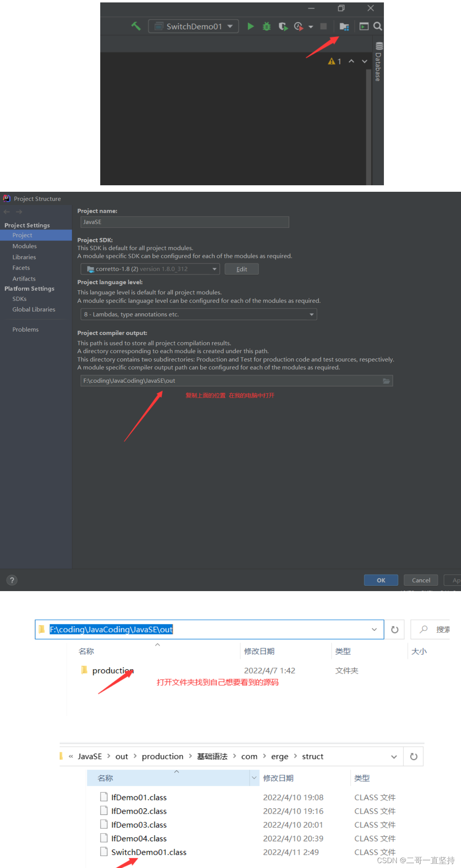Sort struct folder by 修改日期 column
This screenshot has height=868, width=461.
point(278,778)
